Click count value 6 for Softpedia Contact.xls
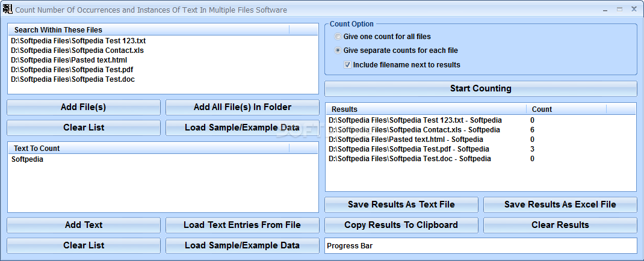644x261 pixels. 532,130
